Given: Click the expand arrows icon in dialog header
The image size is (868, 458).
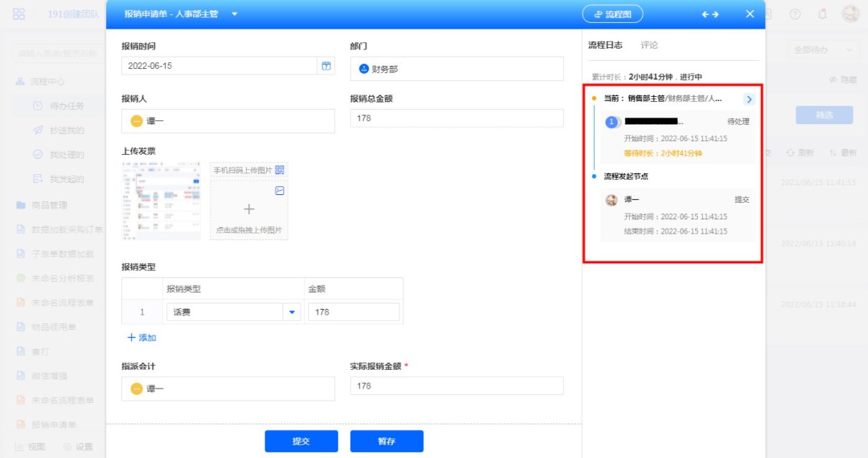Looking at the screenshot, I should pyautogui.click(x=710, y=14).
